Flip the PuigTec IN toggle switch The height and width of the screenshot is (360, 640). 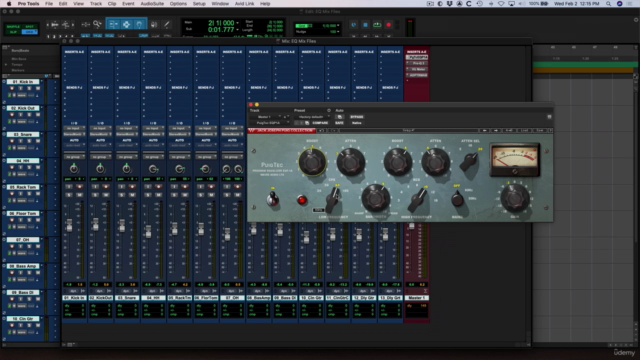[272, 199]
